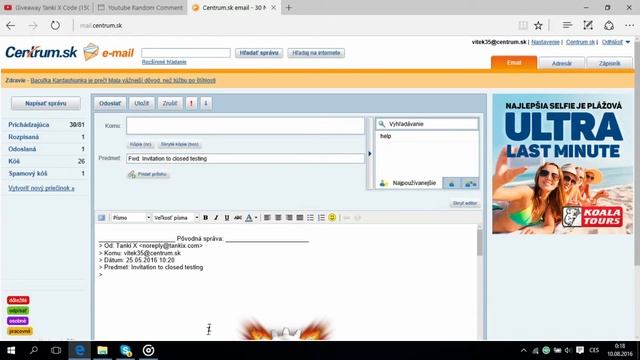Open the Veľkosť písma size dropdown
The height and width of the screenshot is (360, 640).
176,218
